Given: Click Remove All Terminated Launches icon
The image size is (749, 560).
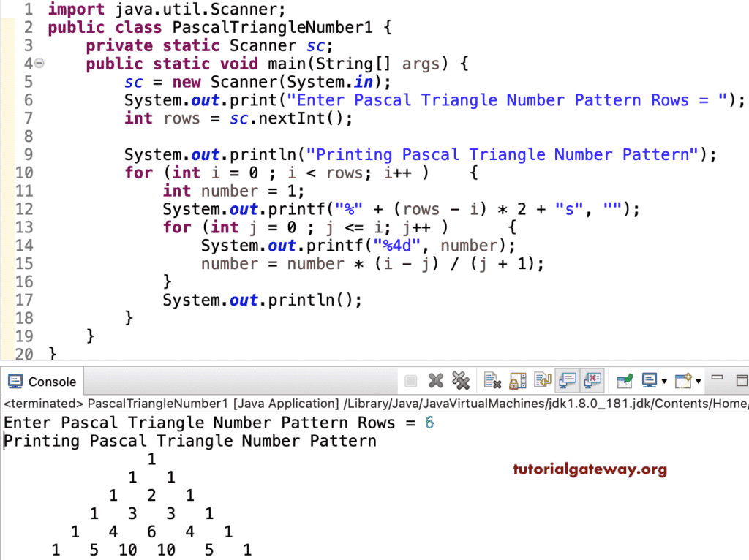Looking at the screenshot, I should [461, 380].
